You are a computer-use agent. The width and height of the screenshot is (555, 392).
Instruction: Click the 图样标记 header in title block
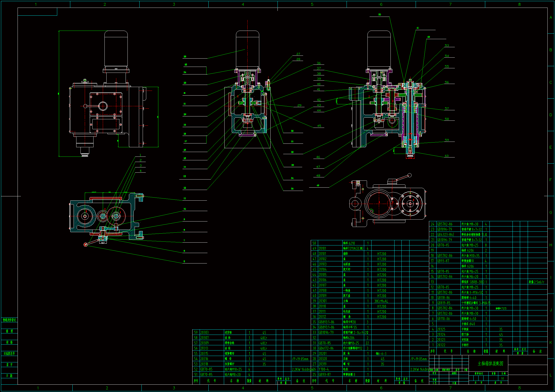click(x=479, y=374)
